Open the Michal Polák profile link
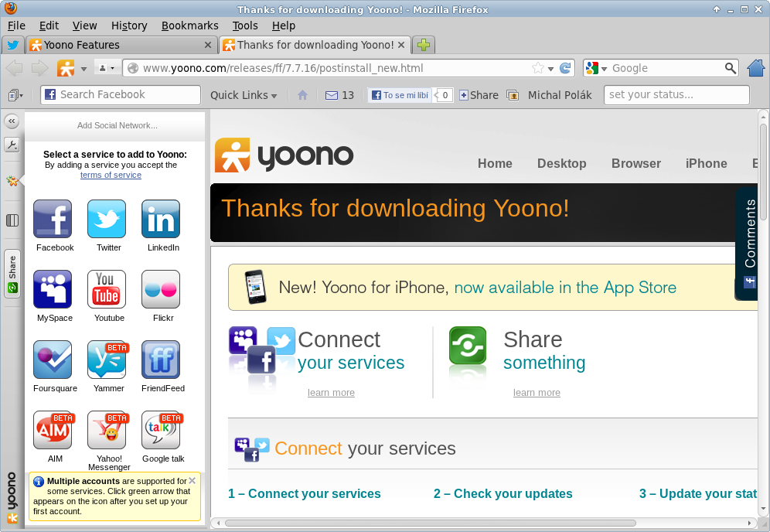The width and height of the screenshot is (770, 532). click(x=560, y=95)
